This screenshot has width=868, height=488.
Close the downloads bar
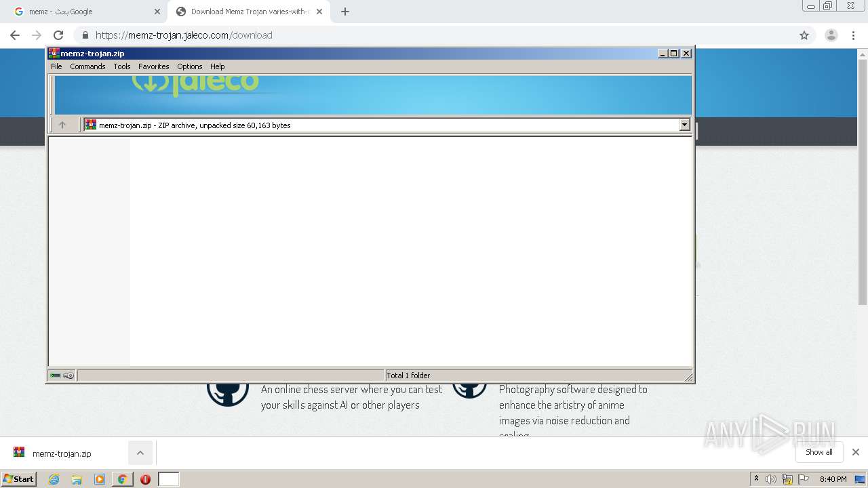856,452
